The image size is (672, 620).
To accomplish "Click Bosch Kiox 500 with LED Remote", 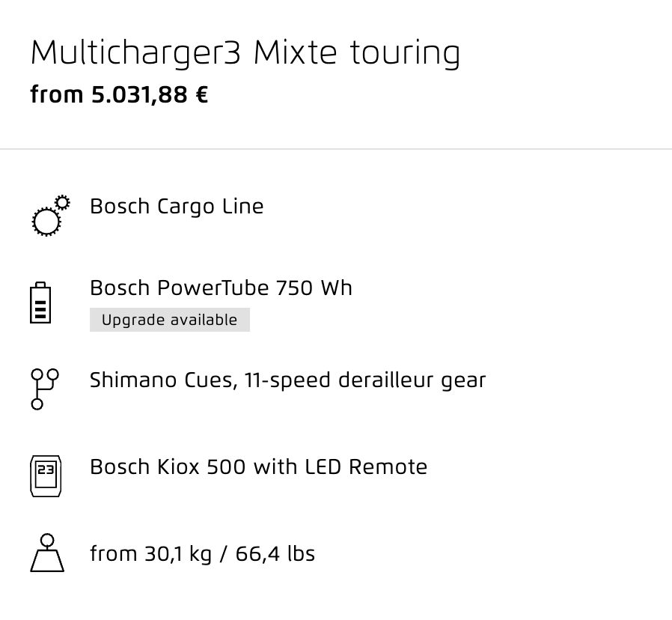I will [258, 467].
